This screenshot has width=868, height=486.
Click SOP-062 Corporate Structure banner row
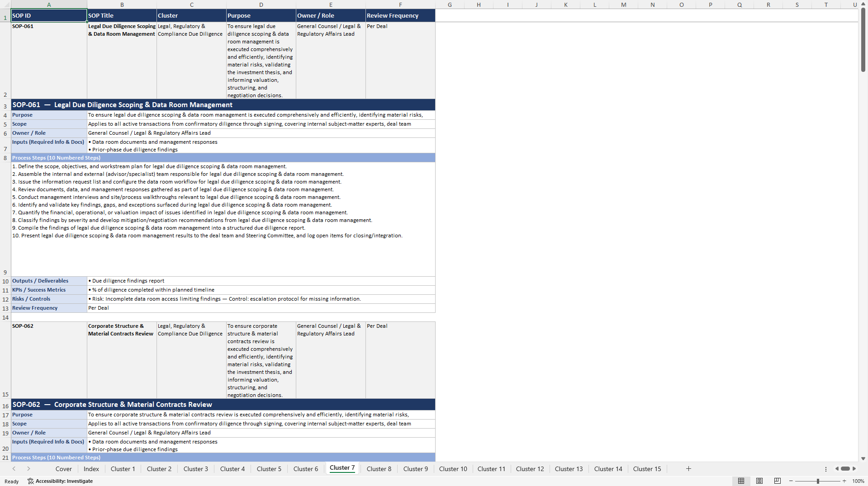click(x=223, y=405)
